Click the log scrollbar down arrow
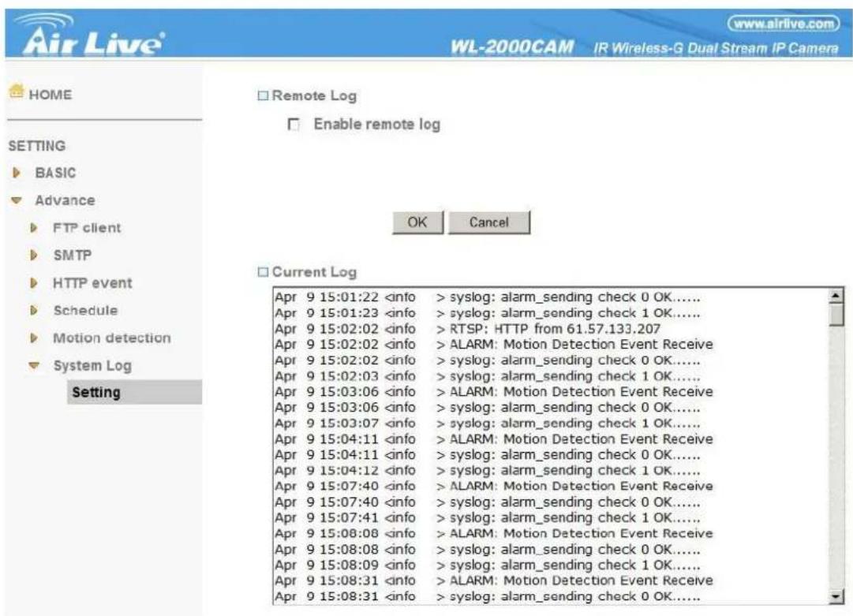This screenshot has width=853, height=616. point(836,596)
